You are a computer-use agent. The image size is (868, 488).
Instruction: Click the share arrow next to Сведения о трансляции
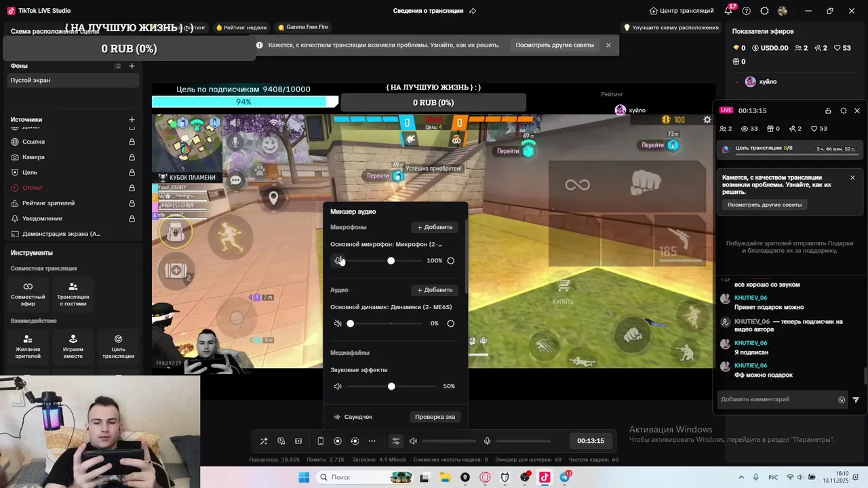tap(473, 11)
